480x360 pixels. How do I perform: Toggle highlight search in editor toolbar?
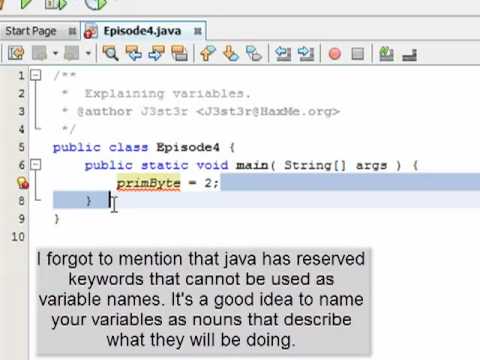(179, 53)
